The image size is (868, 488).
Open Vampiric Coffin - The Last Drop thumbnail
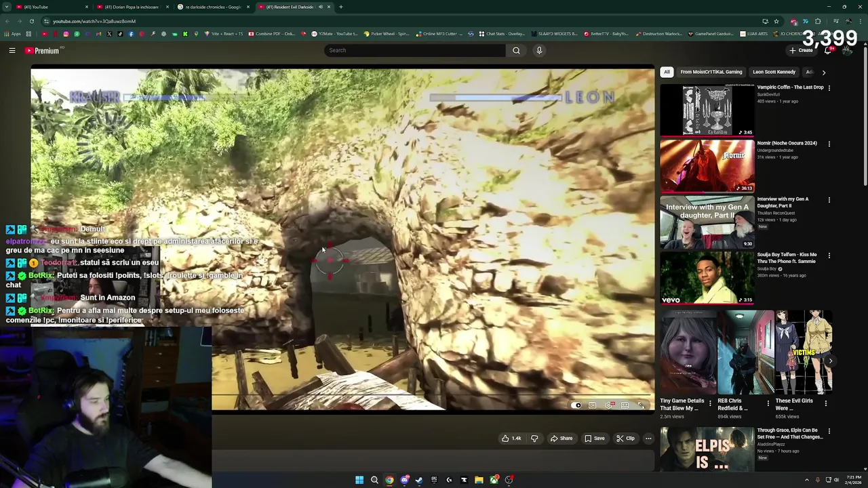[x=707, y=110]
